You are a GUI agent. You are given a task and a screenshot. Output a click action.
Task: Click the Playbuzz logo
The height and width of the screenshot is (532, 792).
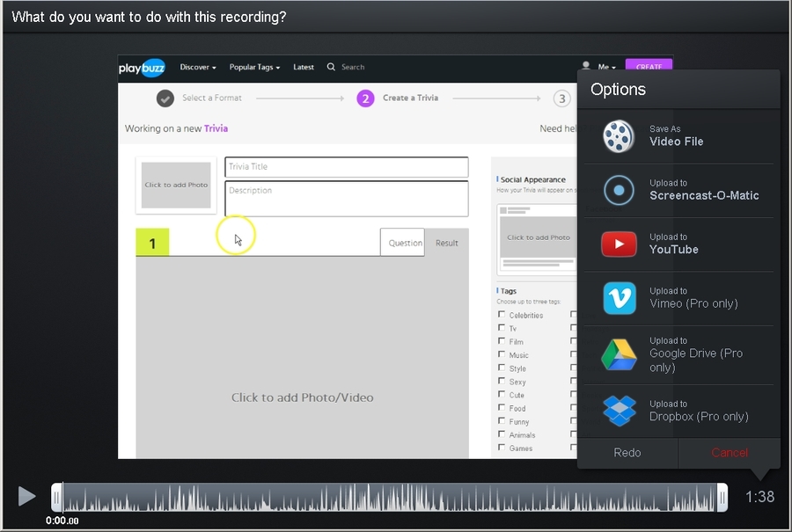(x=142, y=68)
